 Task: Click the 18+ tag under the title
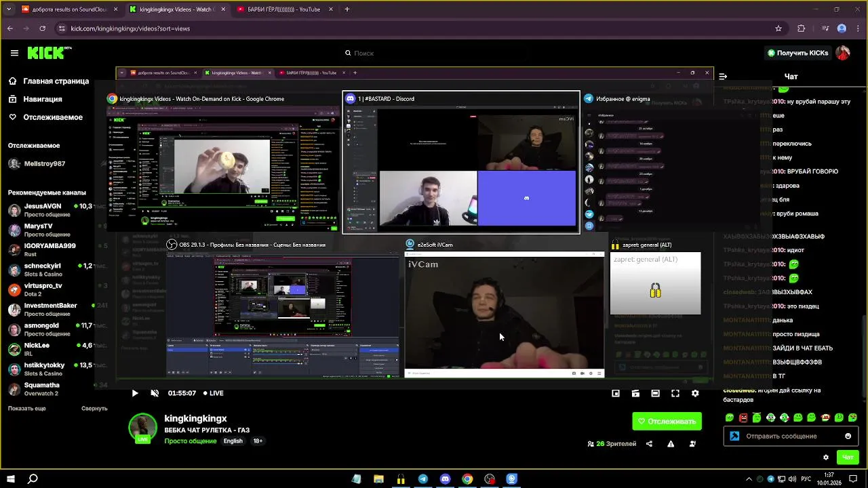tap(258, 441)
